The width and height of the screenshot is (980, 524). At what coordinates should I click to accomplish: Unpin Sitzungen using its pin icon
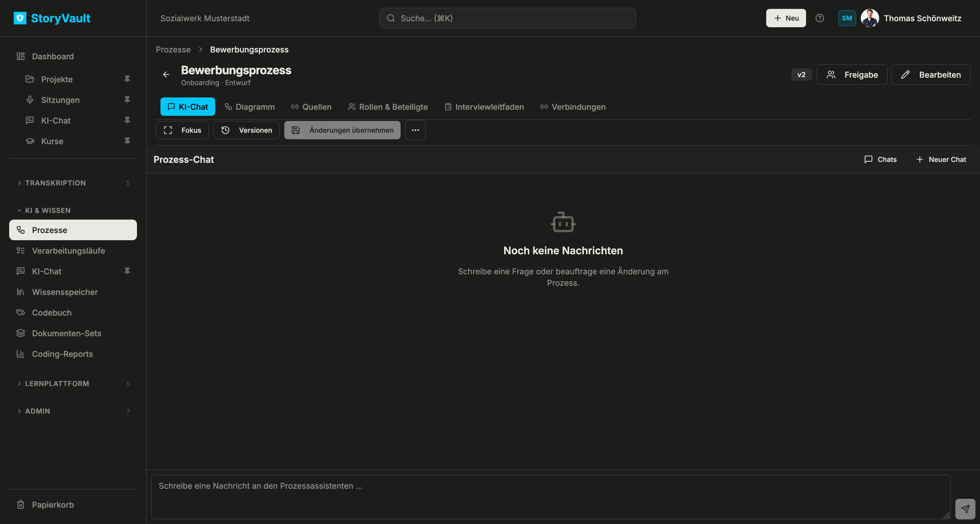(x=127, y=99)
